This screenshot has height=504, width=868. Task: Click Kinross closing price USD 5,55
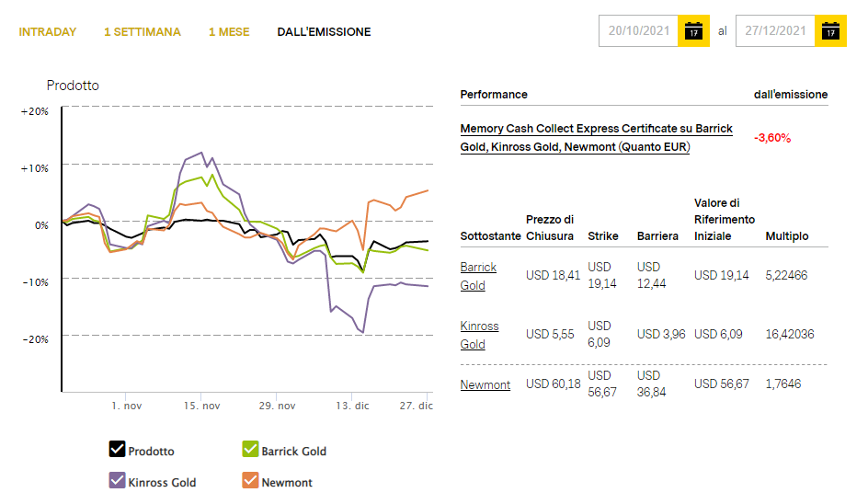550,334
